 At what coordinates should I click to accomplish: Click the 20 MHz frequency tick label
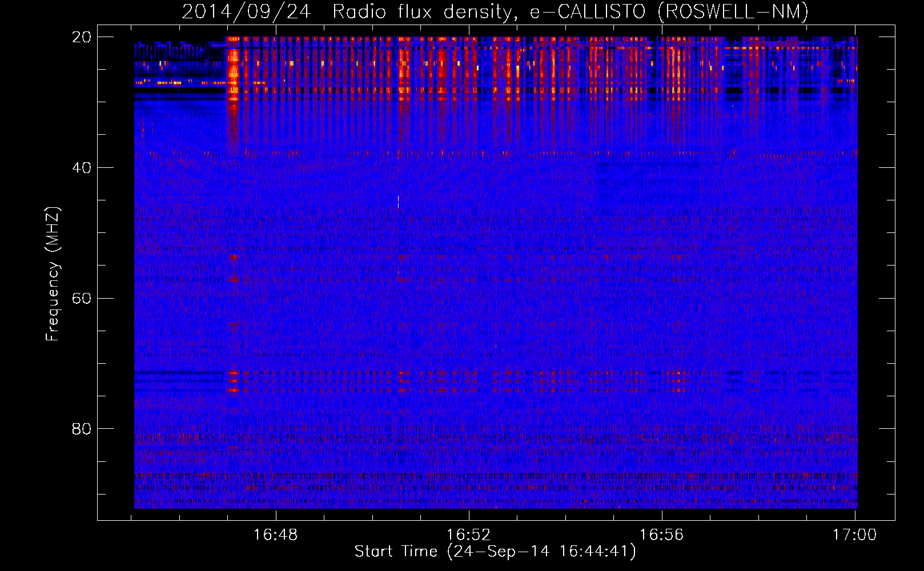click(82, 37)
